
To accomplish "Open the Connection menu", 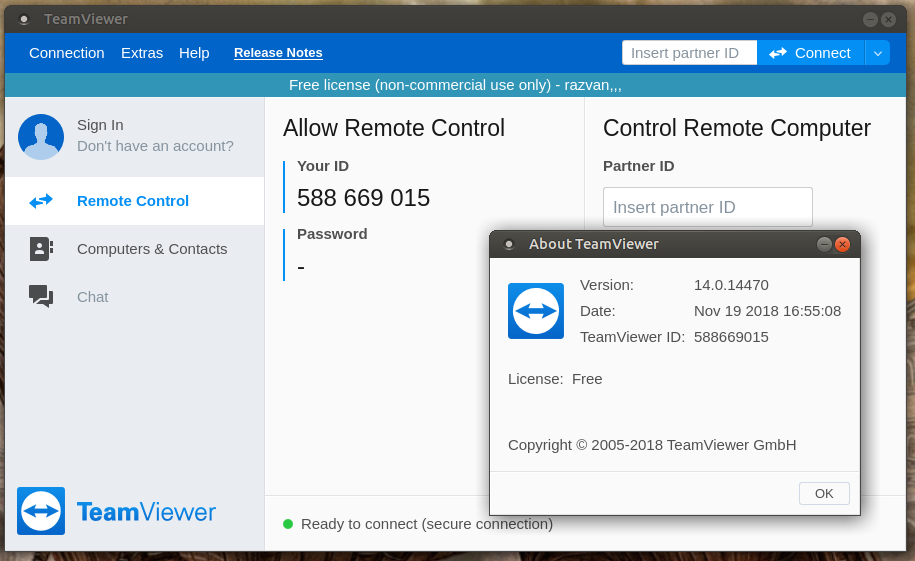I will tap(67, 53).
